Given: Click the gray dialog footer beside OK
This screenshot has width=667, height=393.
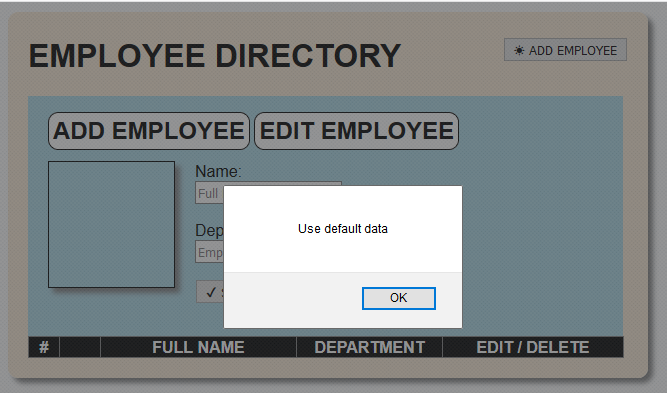Looking at the screenshot, I should pyautogui.click(x=293, y=299).
